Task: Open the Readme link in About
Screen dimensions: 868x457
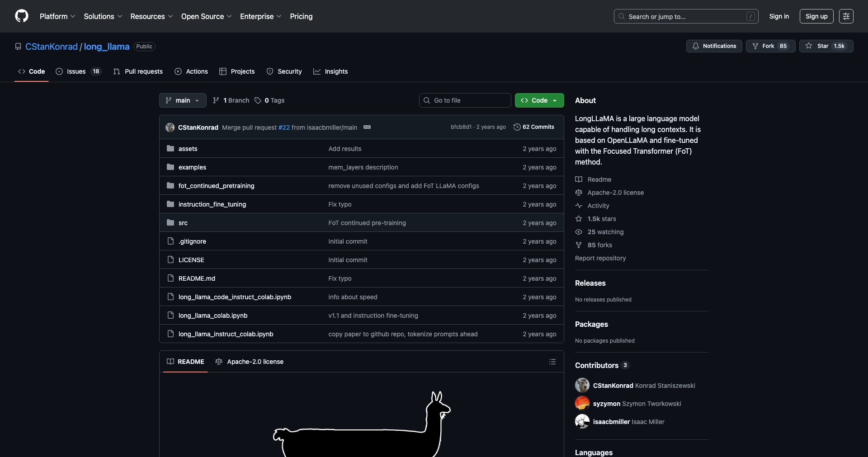Action: 593,179
